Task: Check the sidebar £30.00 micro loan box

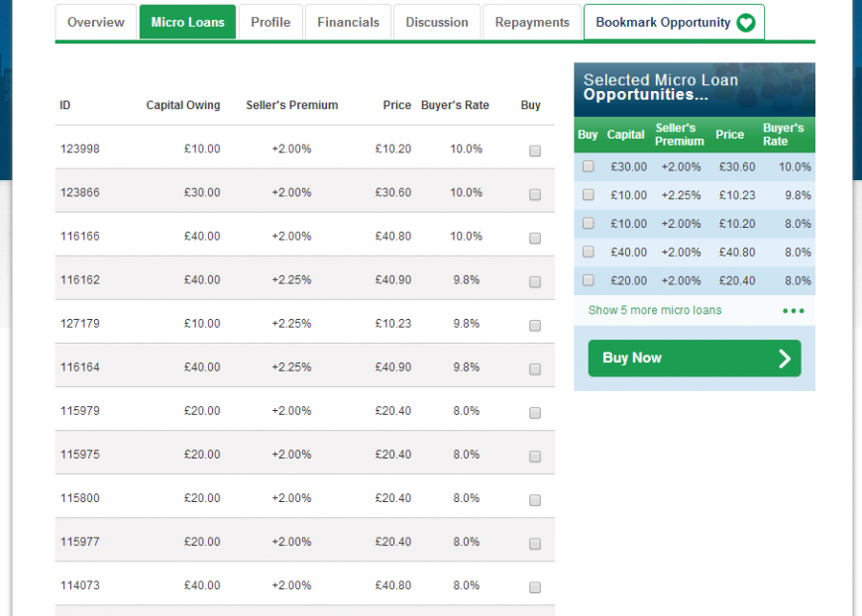Action: point(589,166)
